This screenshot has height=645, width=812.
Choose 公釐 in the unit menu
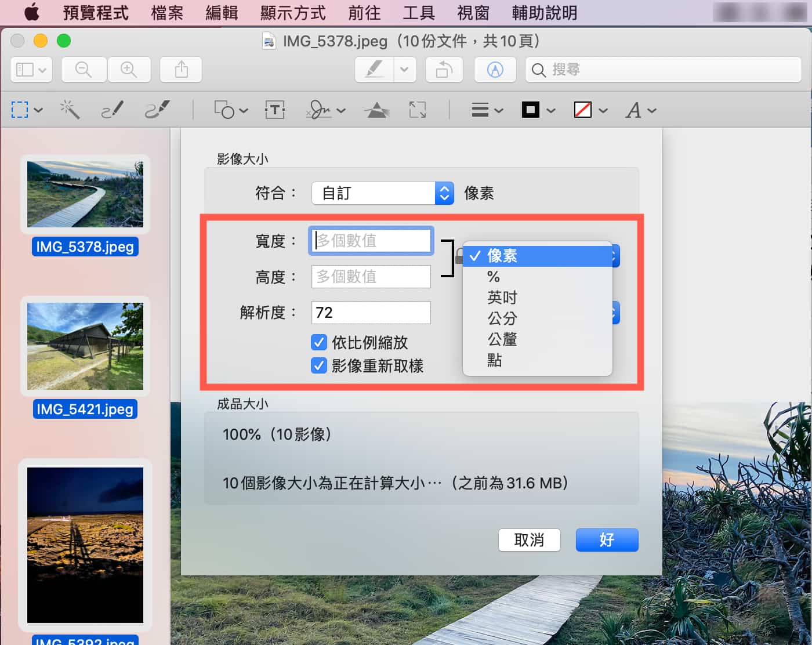(538, 339)
